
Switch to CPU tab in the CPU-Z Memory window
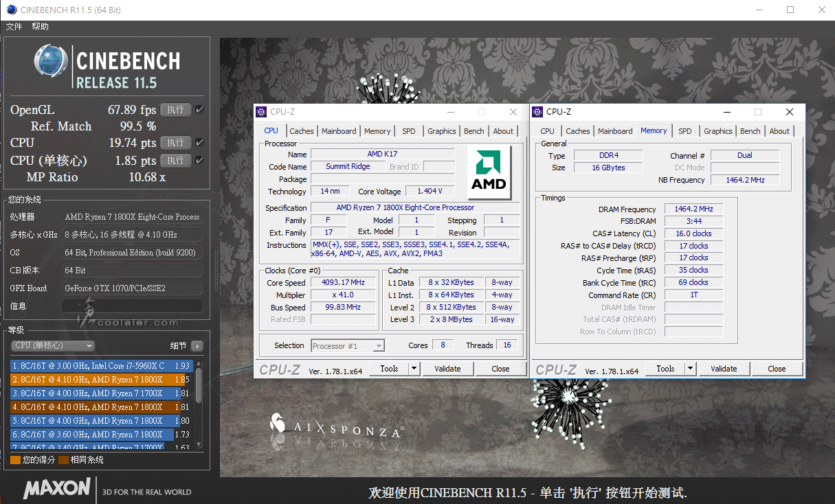pyautogui.click(x=547, y=131)
